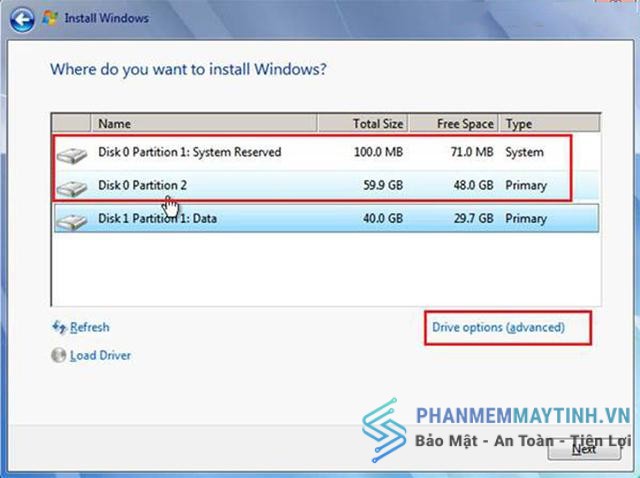640x478 pixels.
Task: Sort by the Free Space column header
Action: [x=453, y=123]
